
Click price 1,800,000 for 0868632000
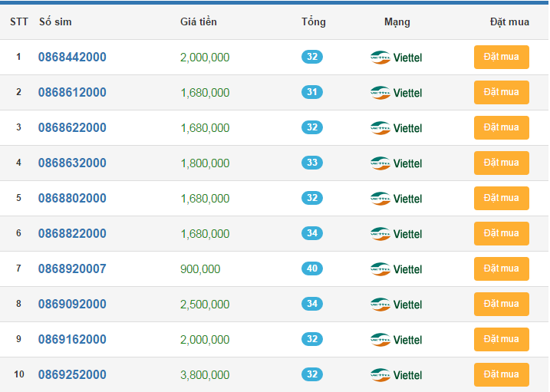205,163
